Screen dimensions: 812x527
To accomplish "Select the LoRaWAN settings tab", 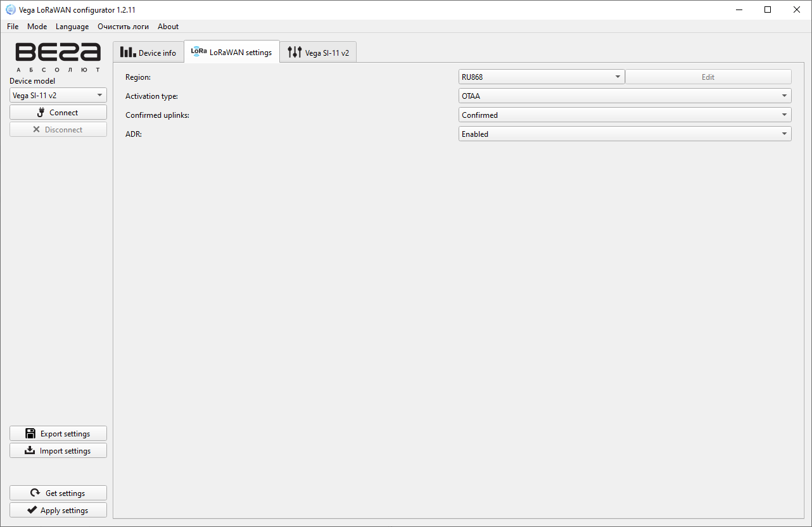I will pos(232,52).
